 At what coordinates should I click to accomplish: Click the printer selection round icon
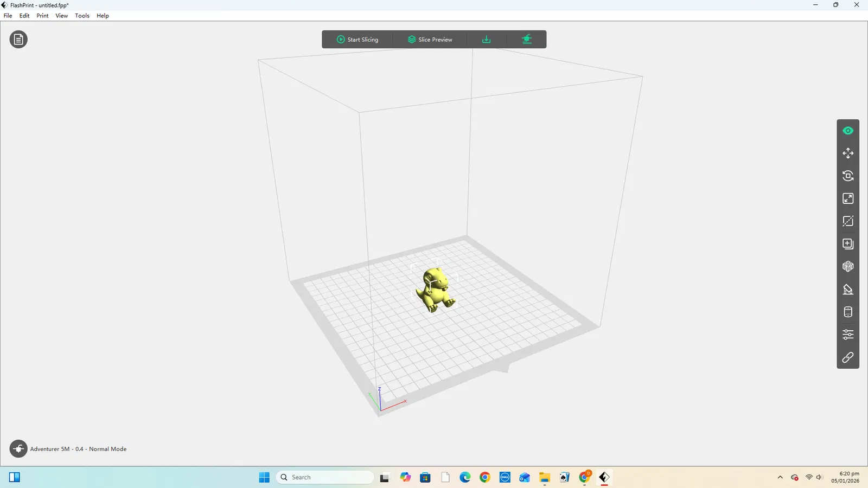coord(18,449)
